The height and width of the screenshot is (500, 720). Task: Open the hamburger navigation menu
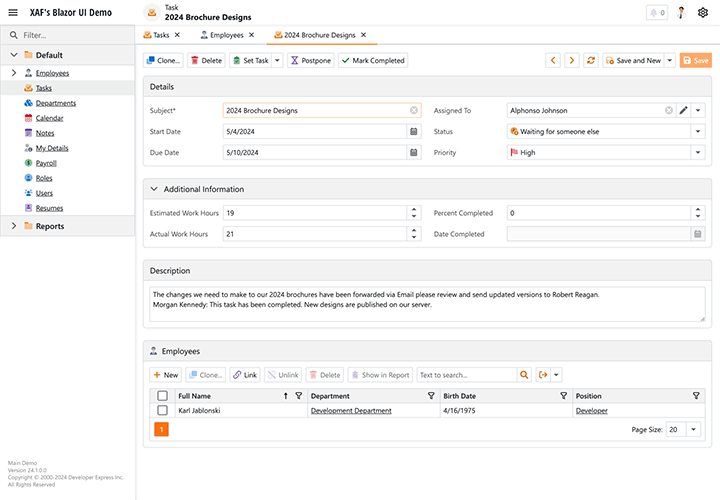(13, 12)
